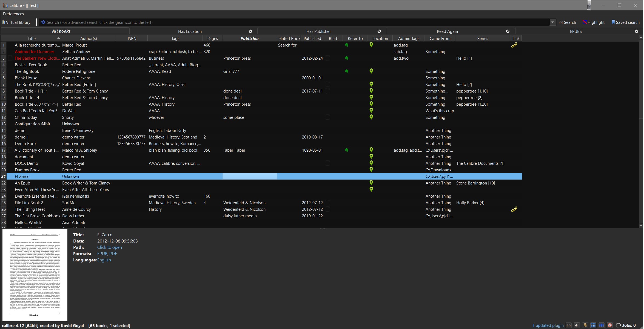Screen dimensions: 644x329
Task: Click the El Zarco cover thumbnail
Action: [35, 275]
